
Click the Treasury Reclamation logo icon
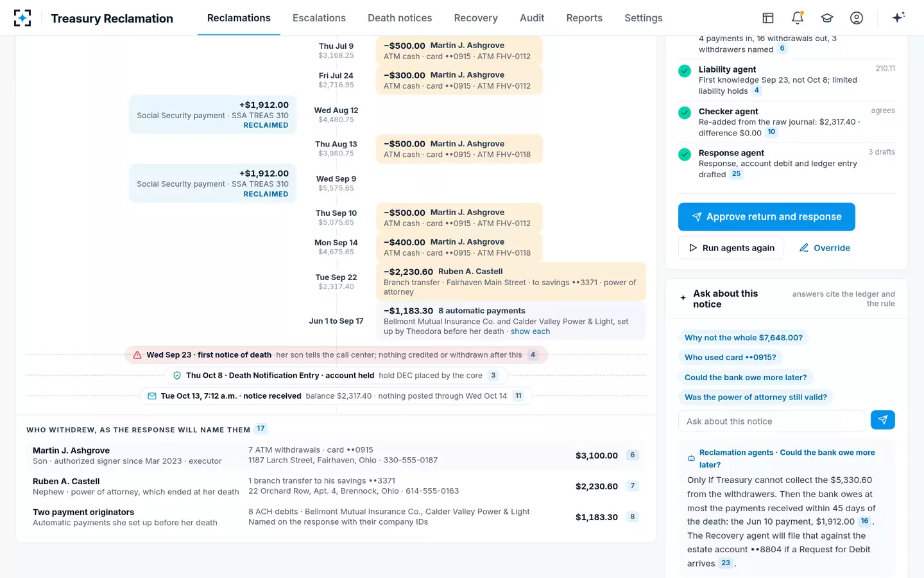pyautogui.click(x=22, y=18)
